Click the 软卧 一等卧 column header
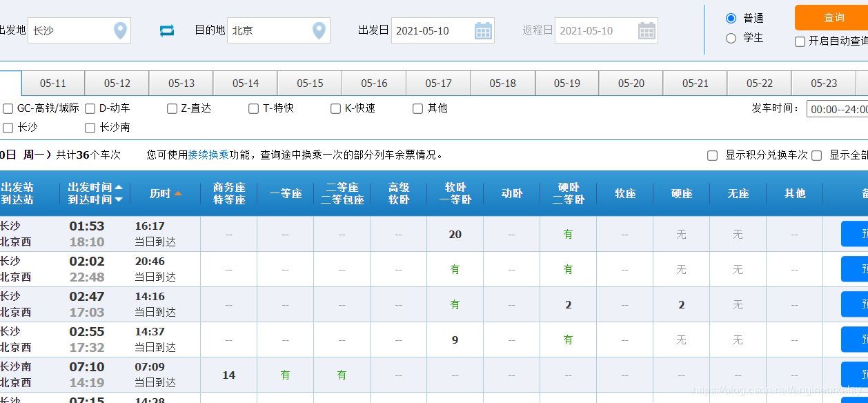This screenshot has width=868, height=403. tap(455, 194)
